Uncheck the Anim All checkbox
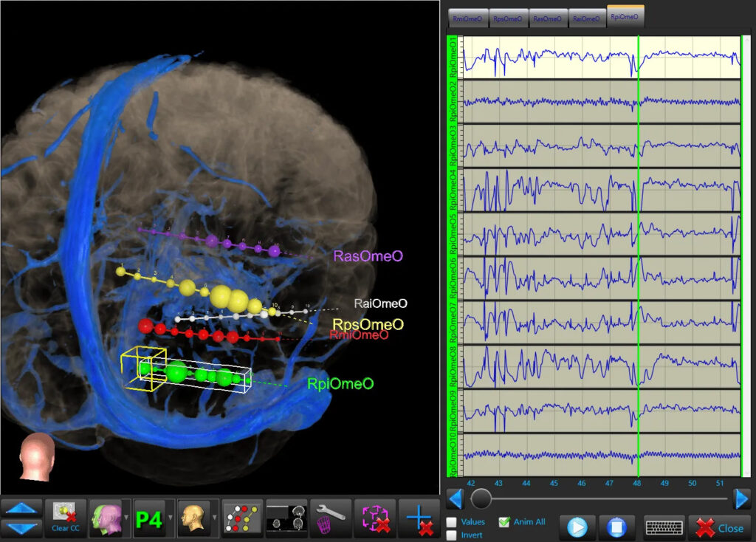The width and height of the screenshot is (756, 542). (x=504, y=522)
